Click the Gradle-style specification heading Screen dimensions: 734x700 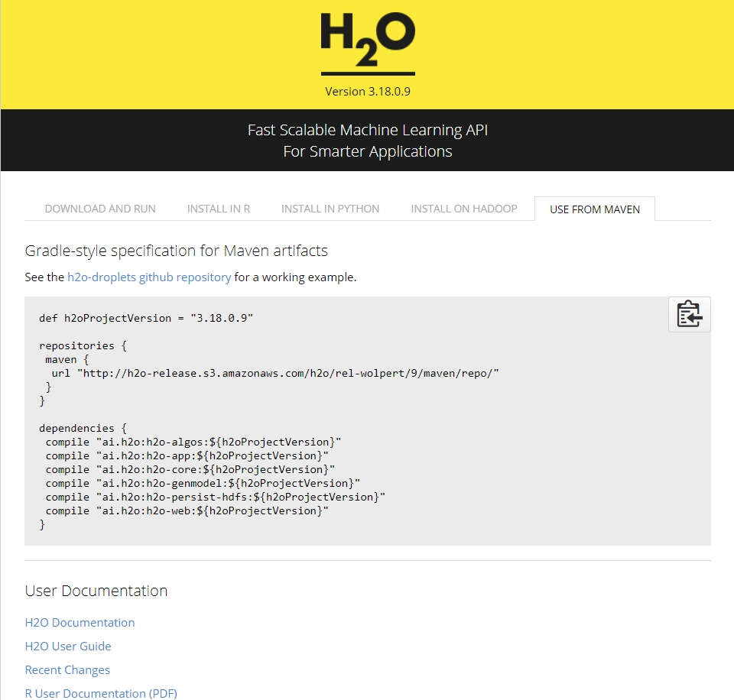176,251
